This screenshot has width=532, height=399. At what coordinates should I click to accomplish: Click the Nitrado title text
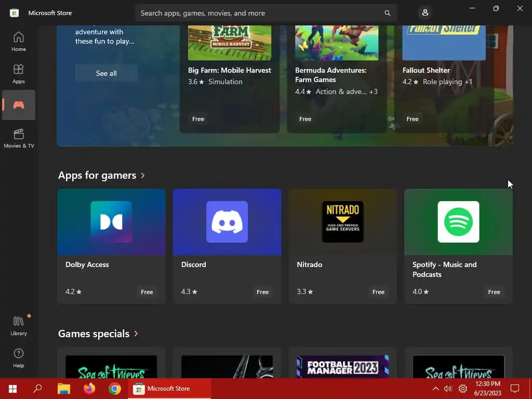click(x=310, y=264)
